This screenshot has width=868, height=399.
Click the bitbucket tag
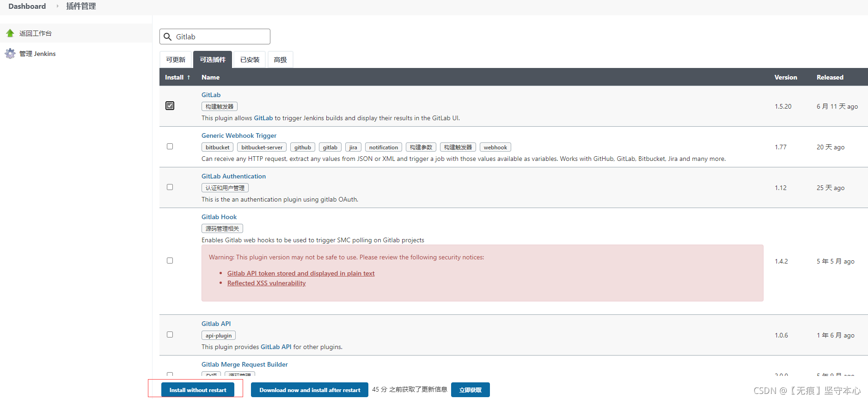click(x=217, y=147)
